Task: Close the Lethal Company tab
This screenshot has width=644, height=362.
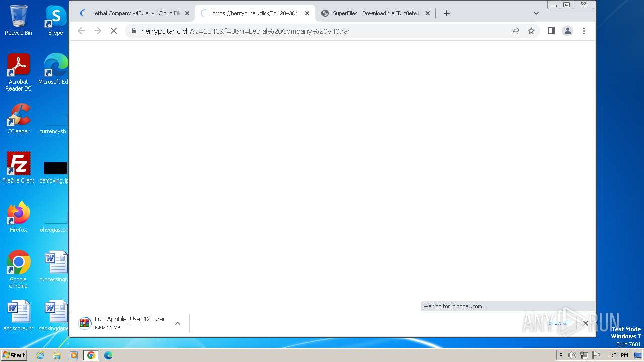Action: 187,13
